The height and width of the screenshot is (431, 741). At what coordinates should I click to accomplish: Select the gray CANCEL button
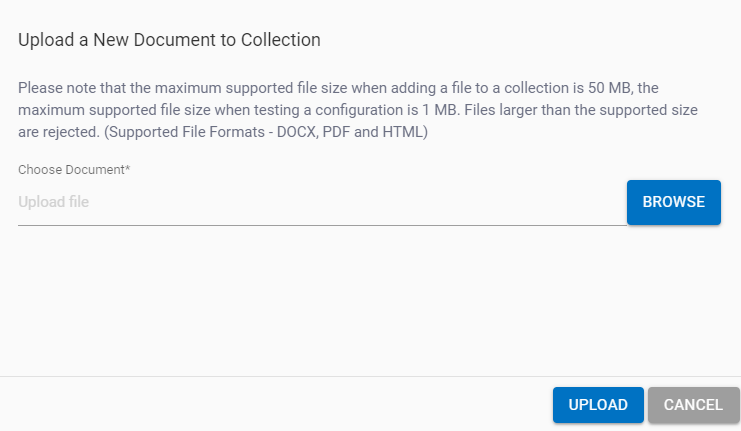pos(693,405)
